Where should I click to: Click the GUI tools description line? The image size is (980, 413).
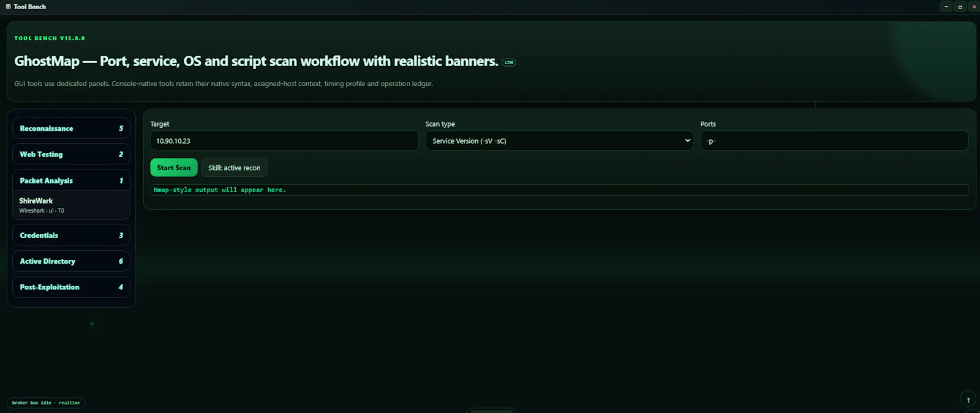tap(224, 84)
